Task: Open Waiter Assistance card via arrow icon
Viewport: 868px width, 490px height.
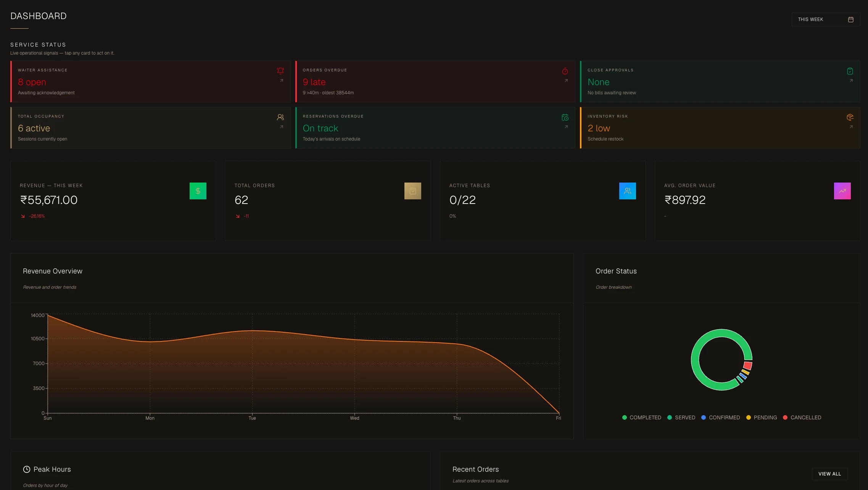Action: click(x=282, y=81)
